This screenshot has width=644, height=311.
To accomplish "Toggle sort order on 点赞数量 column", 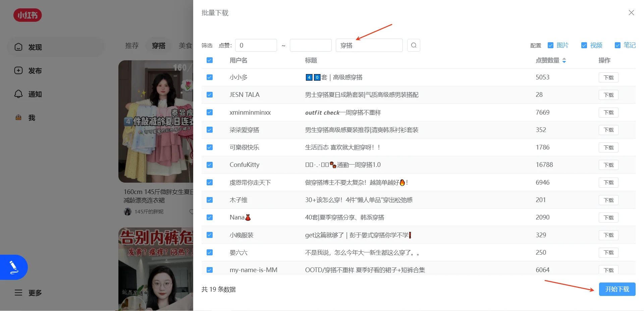I will click(564, 60).
